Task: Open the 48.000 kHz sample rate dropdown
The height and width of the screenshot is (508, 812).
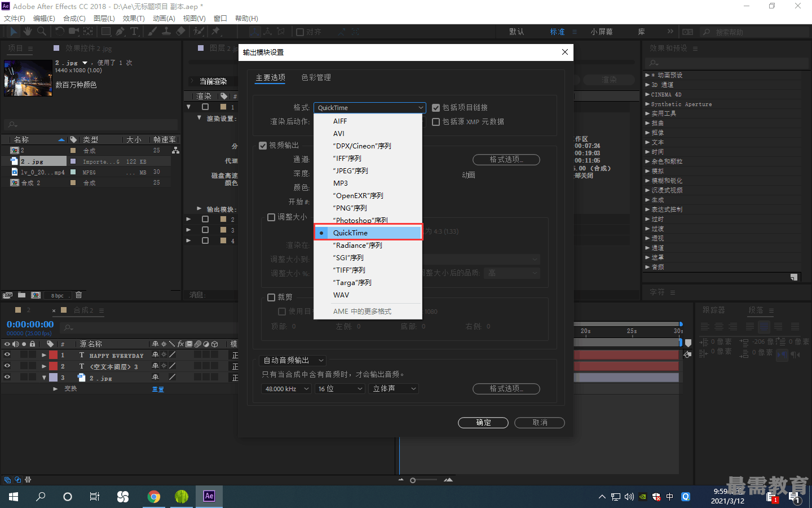Action: 286,389
